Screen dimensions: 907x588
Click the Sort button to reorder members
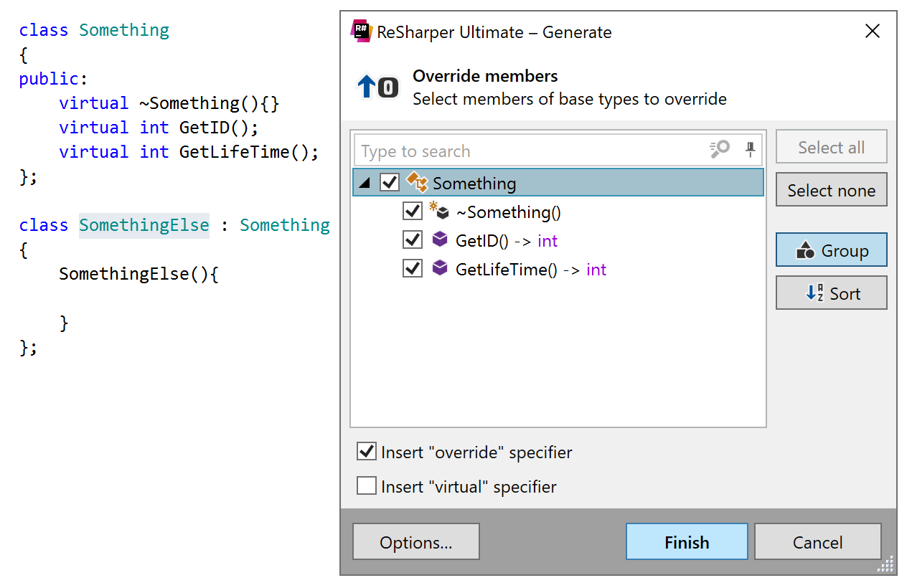click(x=831, y=293)
